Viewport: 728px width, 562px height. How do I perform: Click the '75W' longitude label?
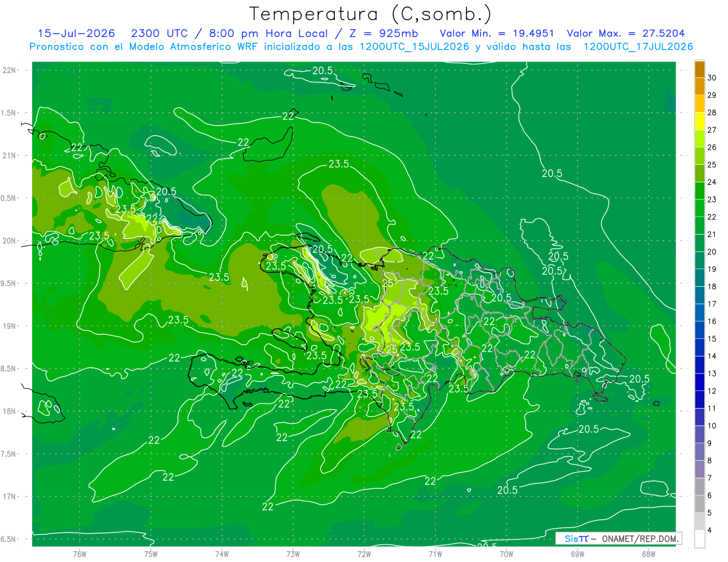point(150,554)
